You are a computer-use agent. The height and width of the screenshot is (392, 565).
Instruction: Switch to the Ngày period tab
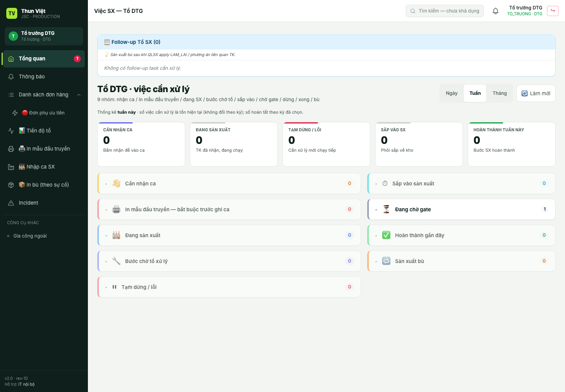tap(452, 93)
